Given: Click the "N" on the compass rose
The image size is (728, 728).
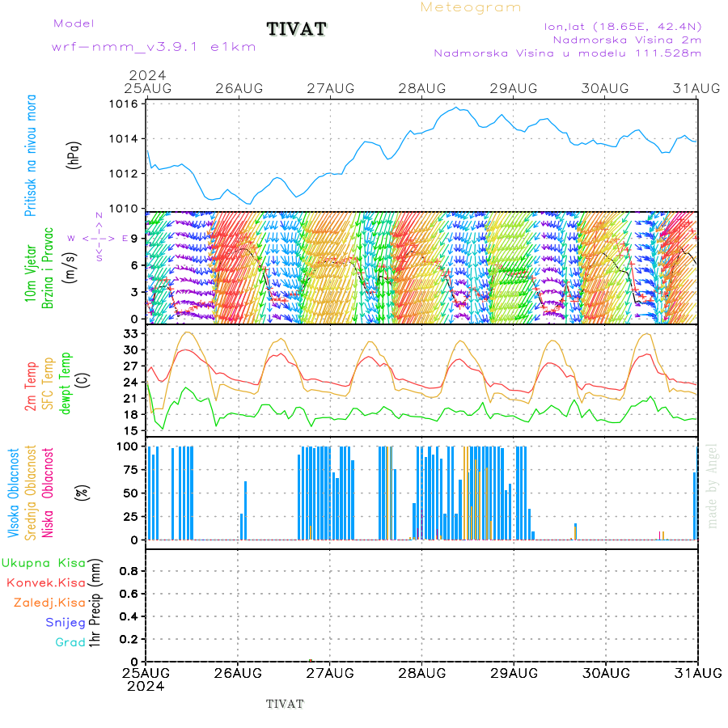Looking at the screenshot, I should coord(99,215).
